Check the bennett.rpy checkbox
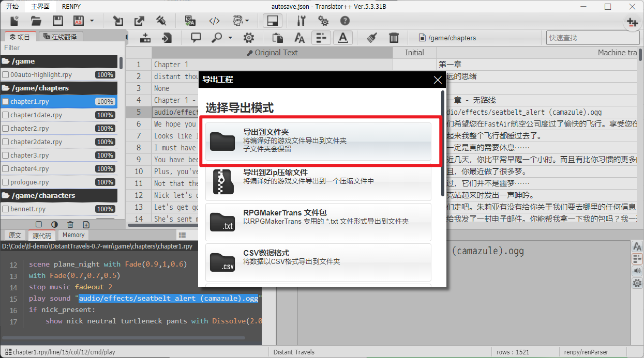Screen dimensions: 644x358 [6, 209]
